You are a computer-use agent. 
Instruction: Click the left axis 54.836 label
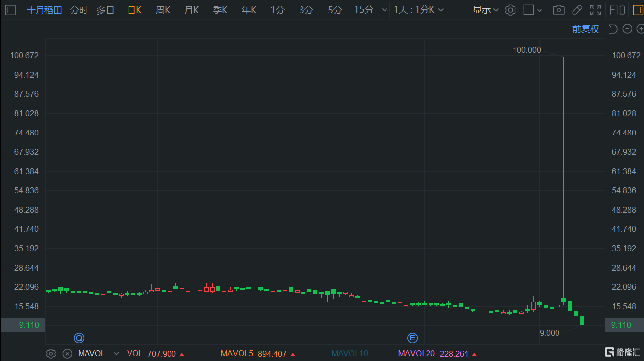pos(26,190)
